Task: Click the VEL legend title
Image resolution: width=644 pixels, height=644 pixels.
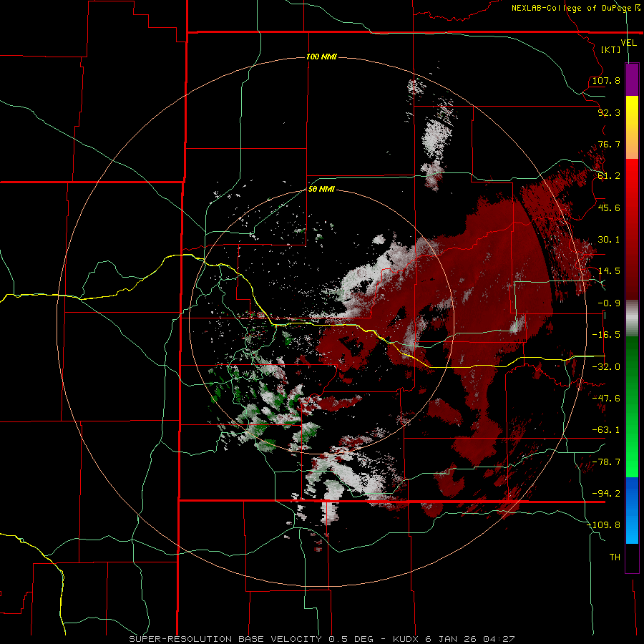Action: tap(628, 43)
